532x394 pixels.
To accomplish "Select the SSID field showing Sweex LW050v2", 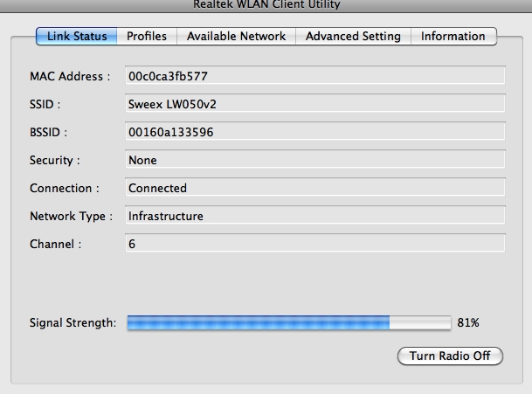I will click(x=315, y=104).
